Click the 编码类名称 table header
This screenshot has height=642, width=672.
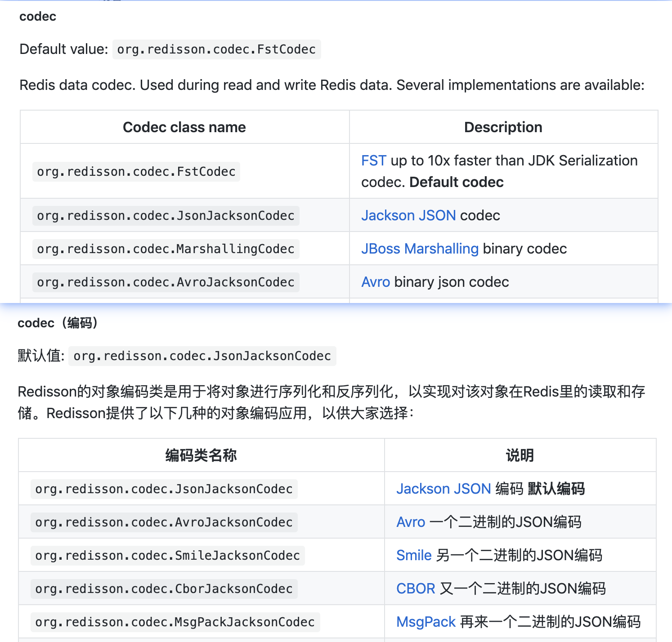click(200, 455)
